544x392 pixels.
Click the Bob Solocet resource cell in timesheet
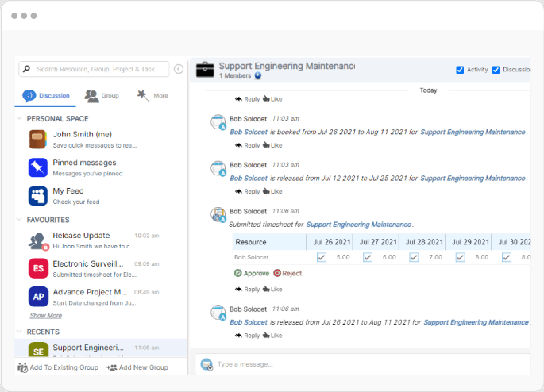252,258
